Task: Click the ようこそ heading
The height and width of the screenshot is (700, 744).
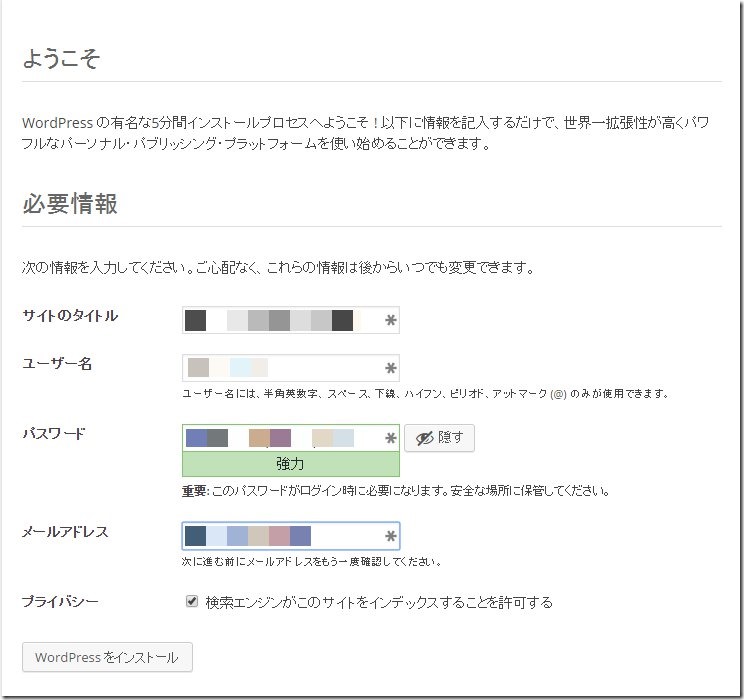Action: 61,59
